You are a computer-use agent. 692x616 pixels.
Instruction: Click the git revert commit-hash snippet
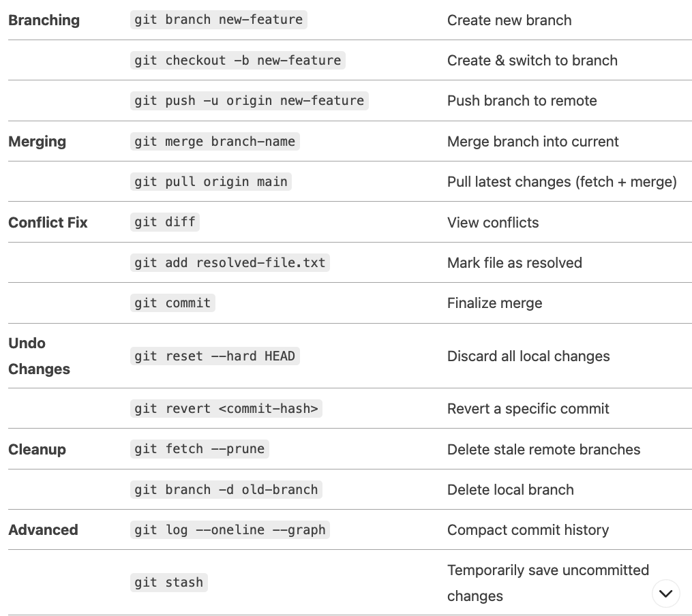[226, 408]
